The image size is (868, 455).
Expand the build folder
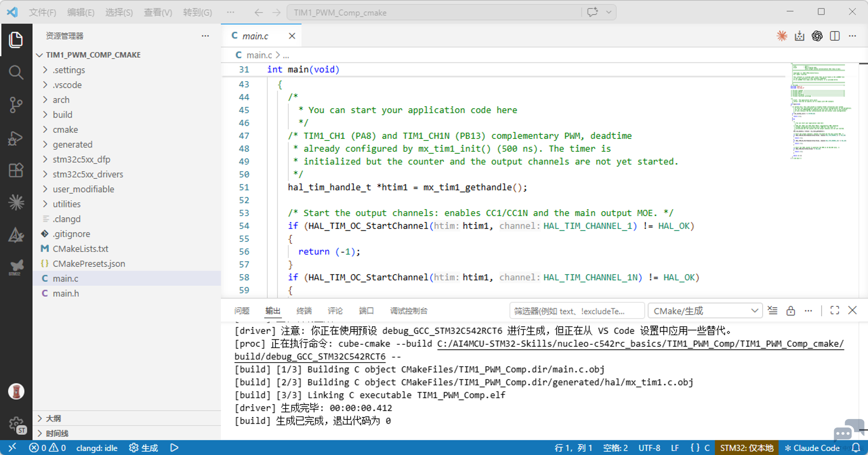click(x=62, y=115)
